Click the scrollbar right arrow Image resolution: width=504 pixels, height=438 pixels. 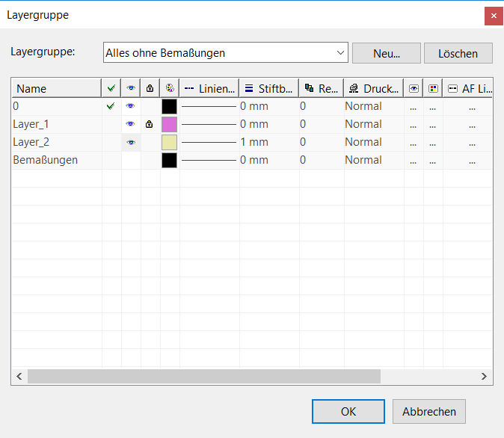(484, 376)
